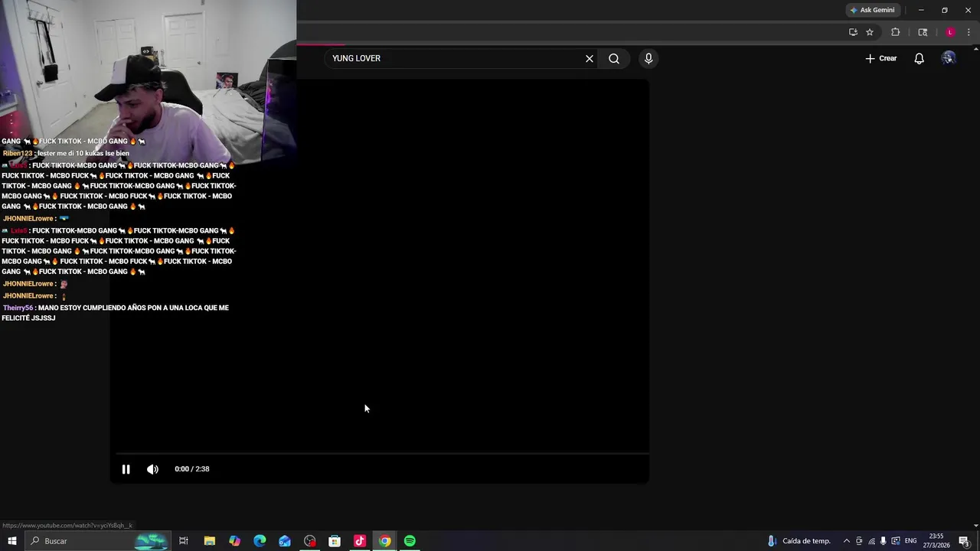Open File Explorer from the taskbar
The width and height of the screenshot is (980, 551).
(209, 541)
